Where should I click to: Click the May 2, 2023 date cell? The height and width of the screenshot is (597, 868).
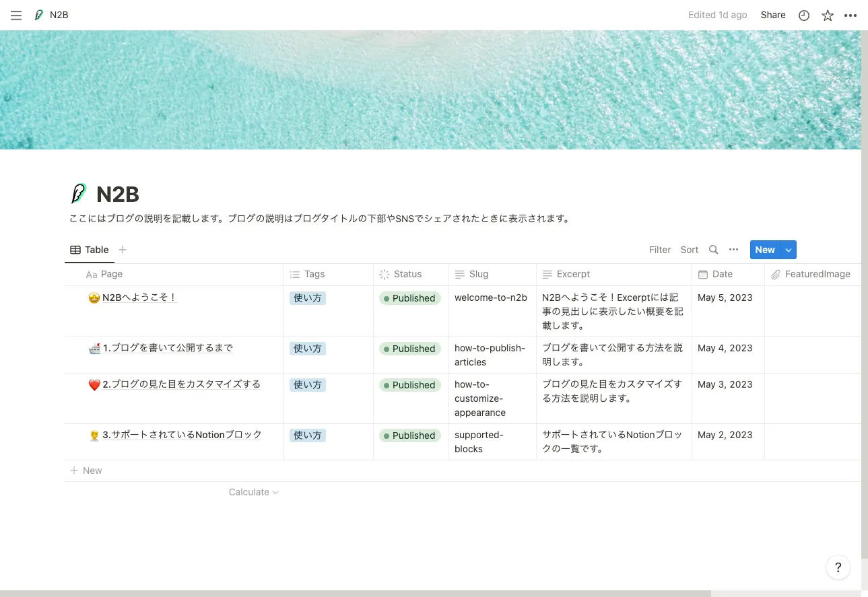tap(728, 442)
